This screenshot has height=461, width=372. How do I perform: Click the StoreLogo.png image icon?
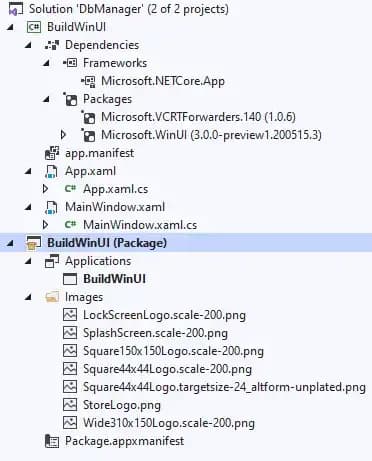pyautogui.click(x=70, y=405)
